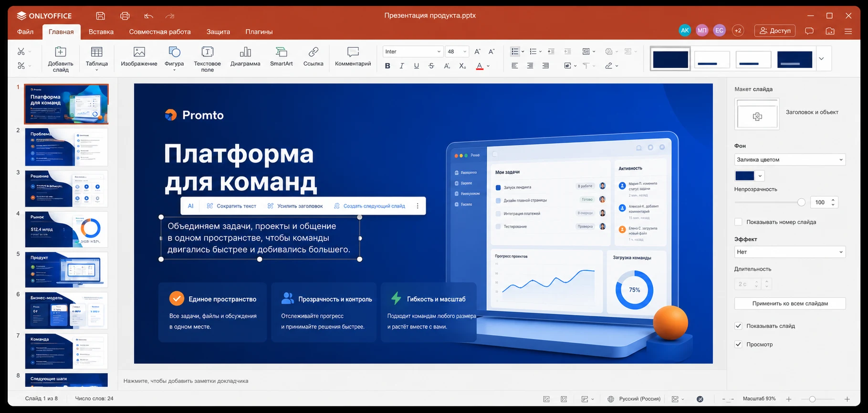Insert a hyperlink (Ссылка)

(313, 56)
